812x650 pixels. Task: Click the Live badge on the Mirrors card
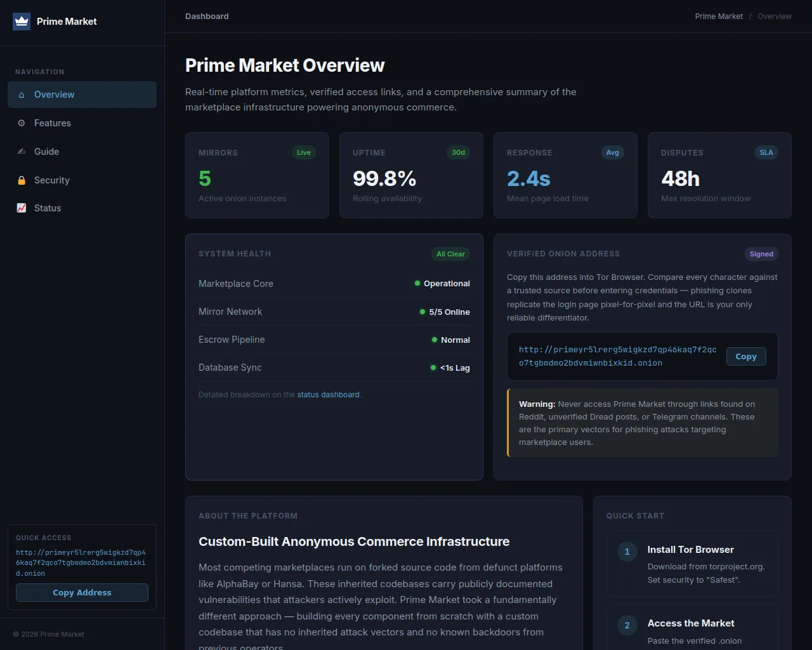(304, 152)
